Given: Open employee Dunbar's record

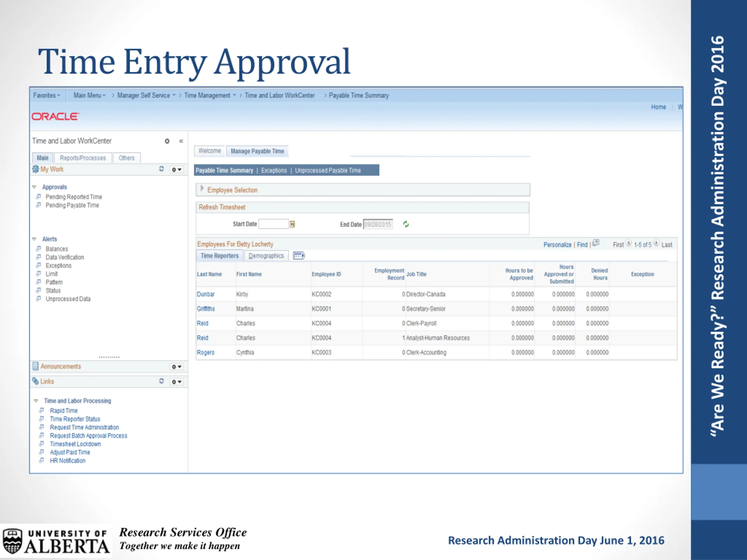Looking at the screenshot, I should click(x=206, y=294).
